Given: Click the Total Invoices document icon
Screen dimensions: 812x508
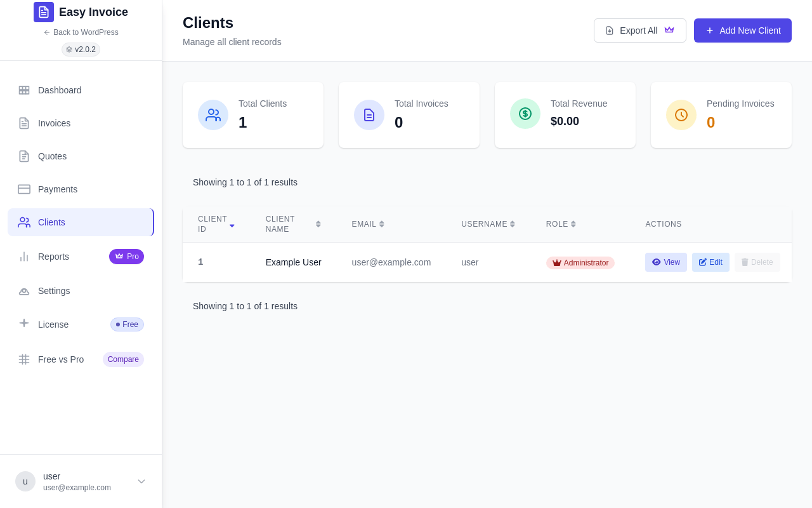Looking at the screenshot, I should 369,115.
